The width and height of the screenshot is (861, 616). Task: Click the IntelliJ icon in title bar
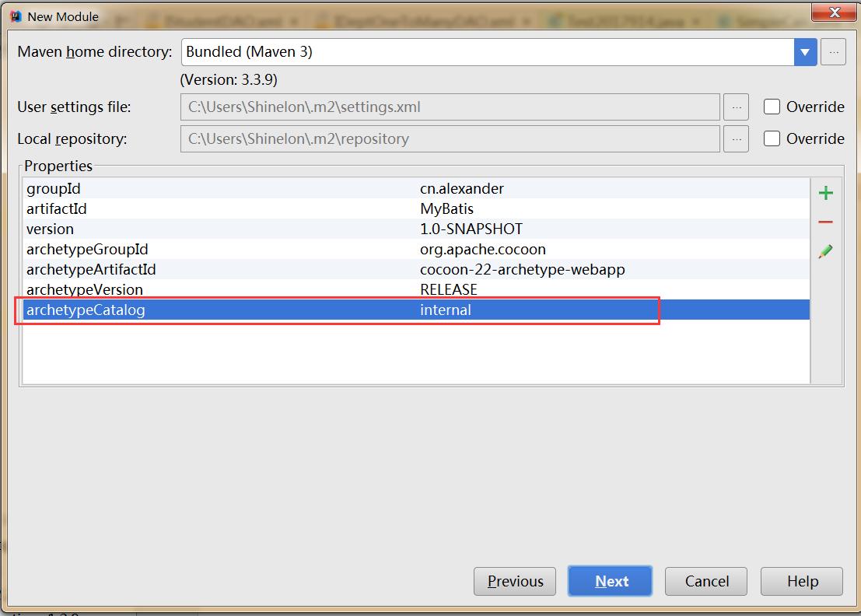point(16,16)
